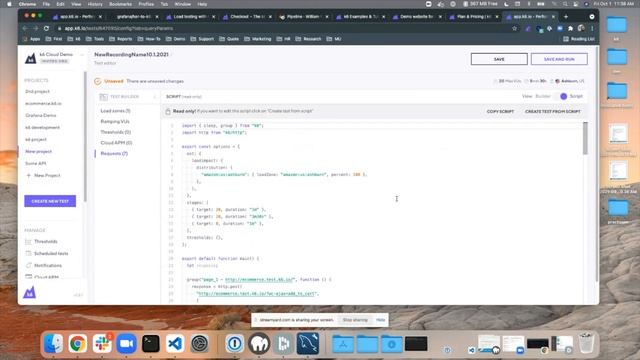Select the highlighted New project entry
This screenshot has height=360, width=640.
click(x=39, y=151)
